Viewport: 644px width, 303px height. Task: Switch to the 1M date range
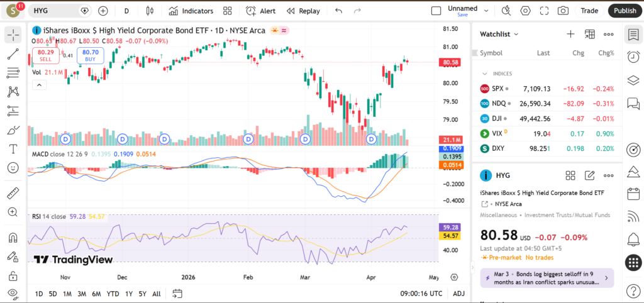67,294
